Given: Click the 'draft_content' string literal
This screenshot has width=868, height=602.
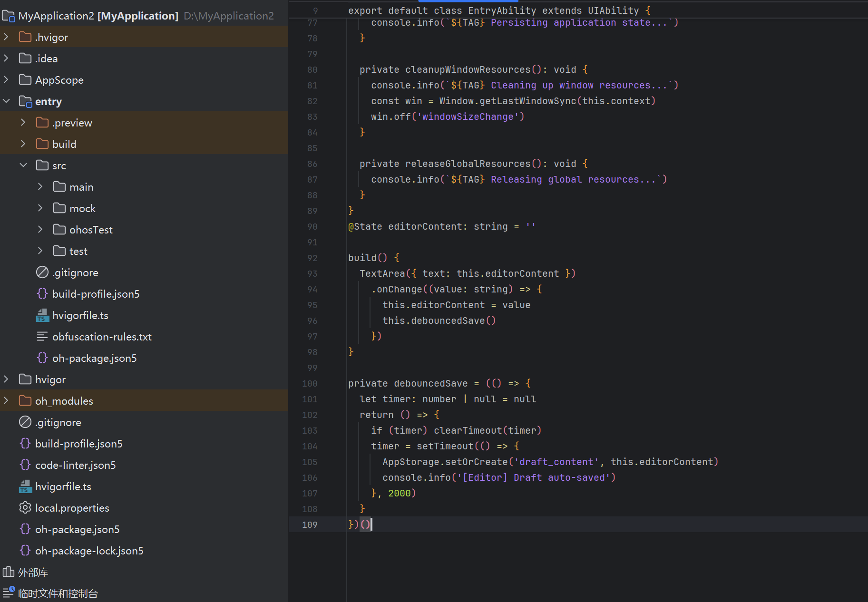Looking at the screenshot, I should point(556,462).
